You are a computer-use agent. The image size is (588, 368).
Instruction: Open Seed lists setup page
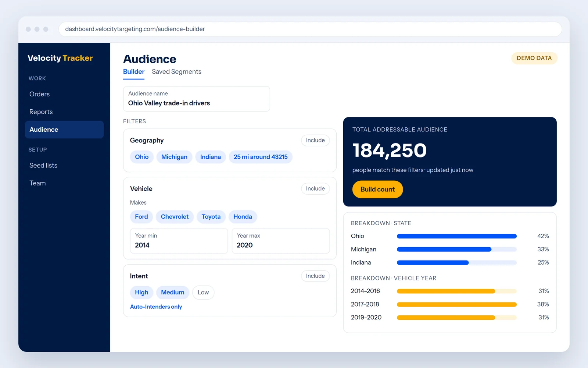coord(64,166)
